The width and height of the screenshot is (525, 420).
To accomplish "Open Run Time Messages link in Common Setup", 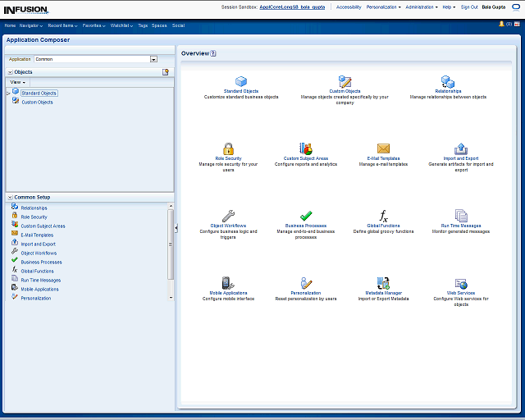I will point(40,281).
